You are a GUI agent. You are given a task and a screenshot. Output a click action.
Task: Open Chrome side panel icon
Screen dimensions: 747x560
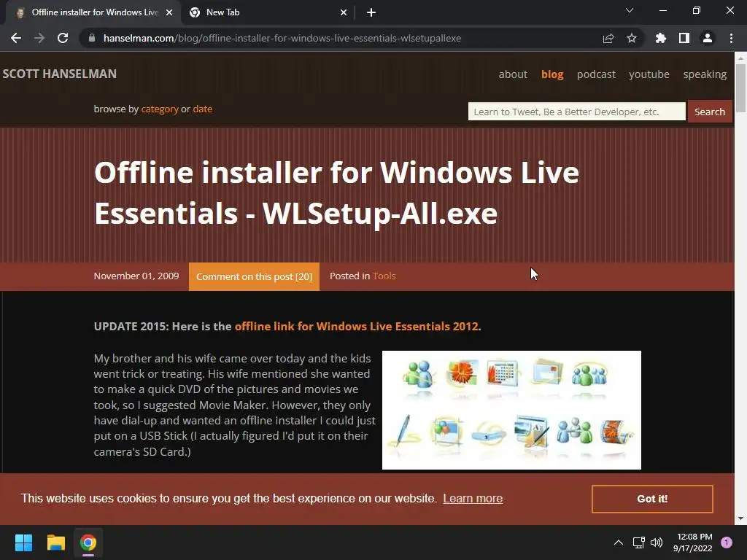coord(684,38)
